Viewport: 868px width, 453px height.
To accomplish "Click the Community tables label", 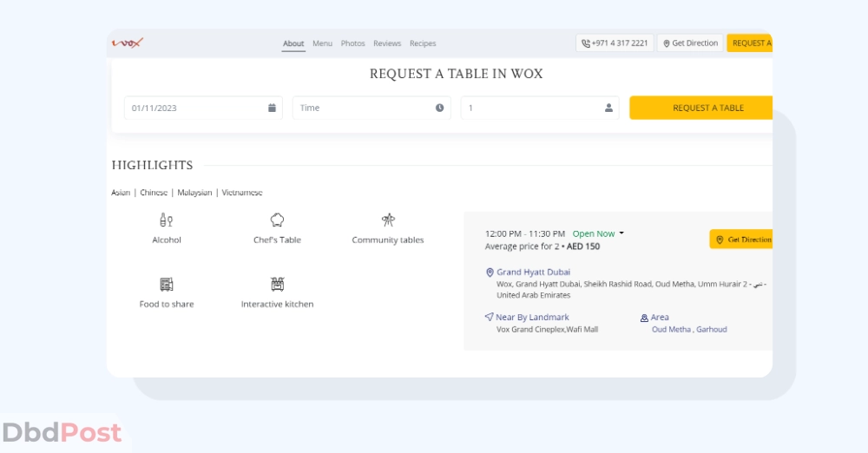I will tap(387, 240).
